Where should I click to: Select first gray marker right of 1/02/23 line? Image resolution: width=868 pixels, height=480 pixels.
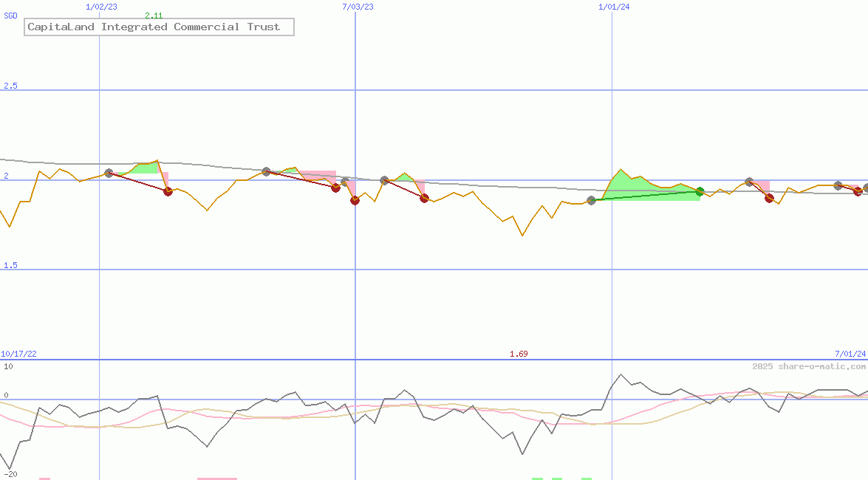click(x=109, y=173)
